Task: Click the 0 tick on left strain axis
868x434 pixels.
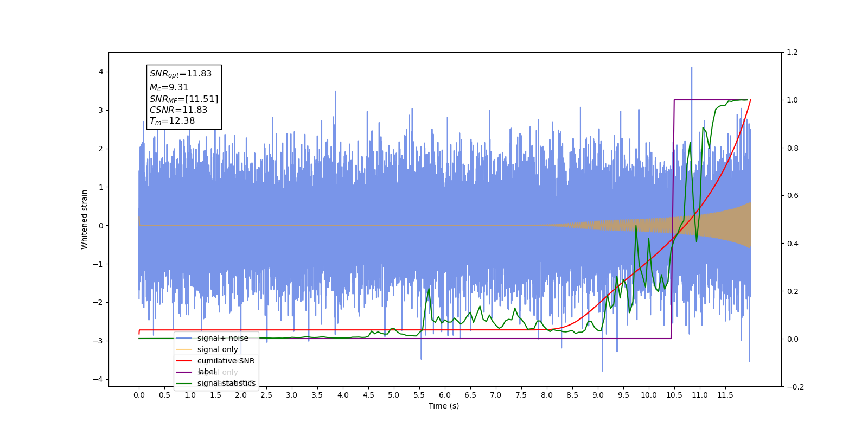Action: [101, 226]
